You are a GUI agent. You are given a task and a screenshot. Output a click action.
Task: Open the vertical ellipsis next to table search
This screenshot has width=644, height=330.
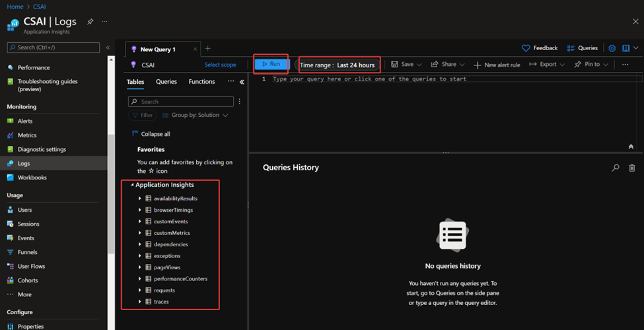[x=240, y=102]
